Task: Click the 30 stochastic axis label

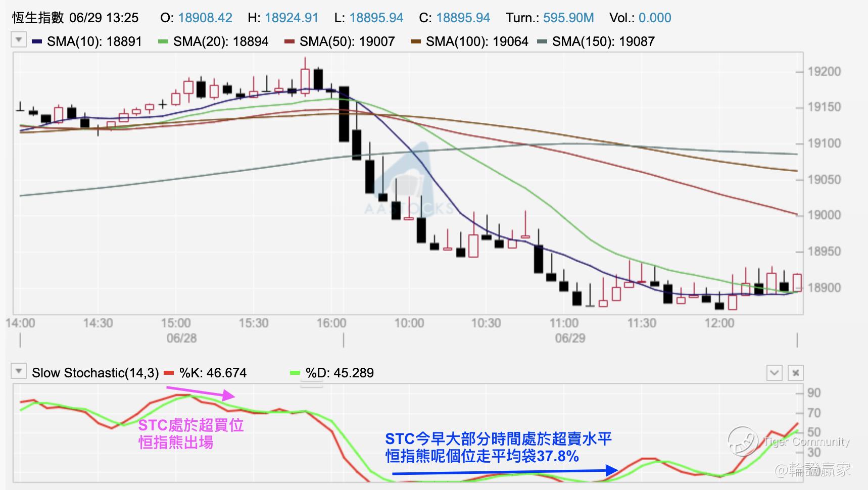Action: coord(814,453)
